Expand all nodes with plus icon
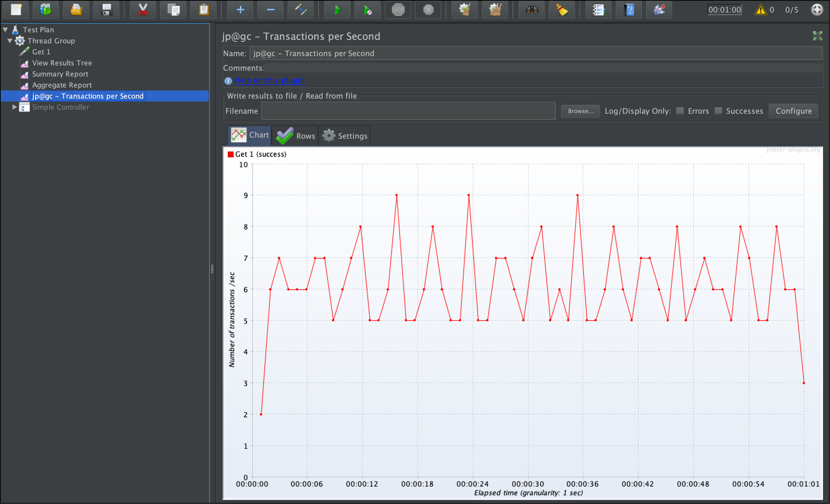830x504 pixels. click(x=240, y=10)
